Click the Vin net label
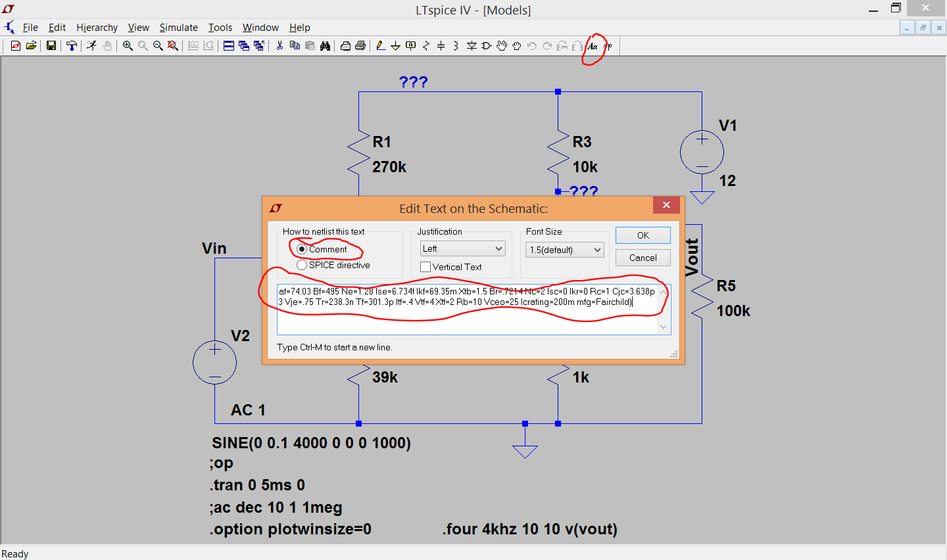The image size is (947, 560). 214,248
